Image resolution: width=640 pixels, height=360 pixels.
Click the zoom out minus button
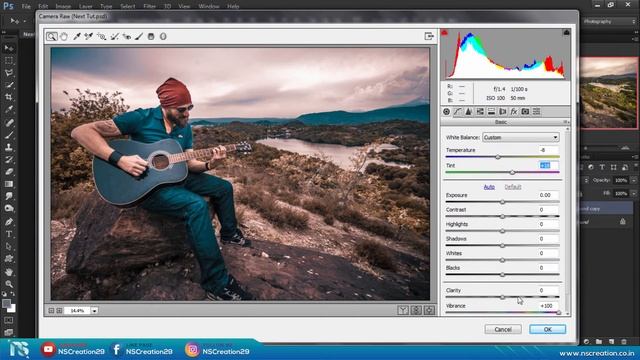pyautogui.click(x=51, y=311)
